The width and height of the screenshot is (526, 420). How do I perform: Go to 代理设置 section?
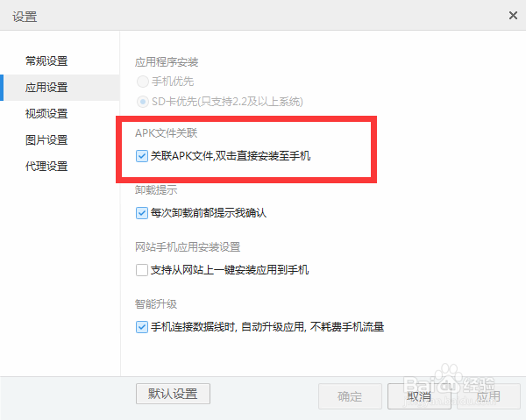click(x=46, y=166)
